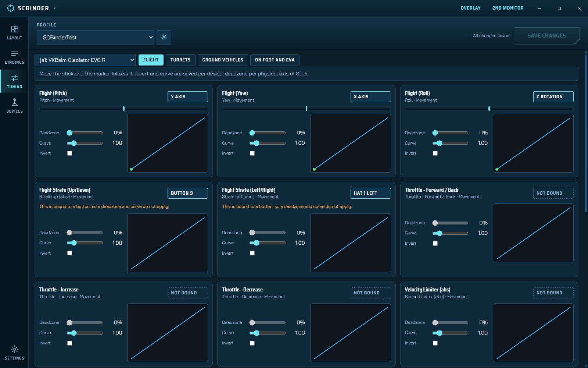
Task: Select the Flight tab
Action: (151, 60)
